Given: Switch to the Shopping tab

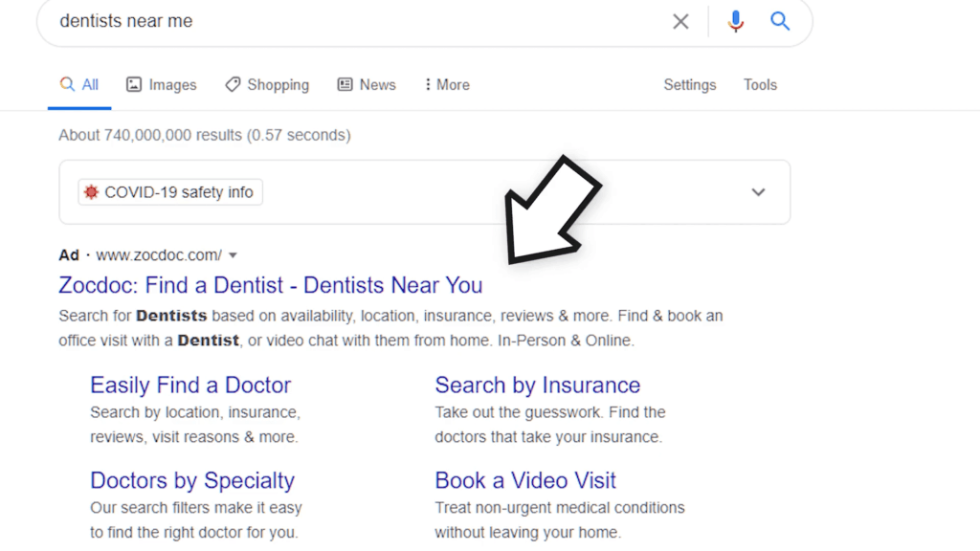Looking at the screenshot, I should 267,85.
